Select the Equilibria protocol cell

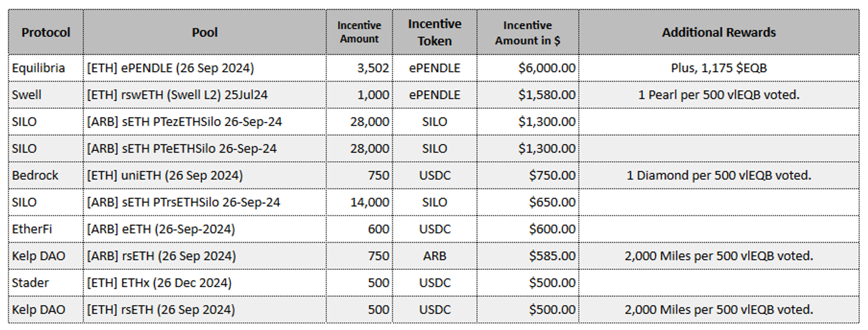(x=39, y=68)
